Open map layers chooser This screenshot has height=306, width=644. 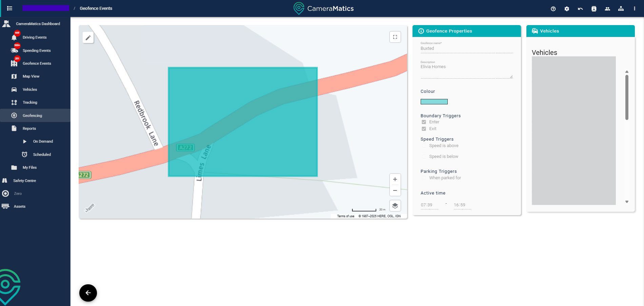click(395, 206)
